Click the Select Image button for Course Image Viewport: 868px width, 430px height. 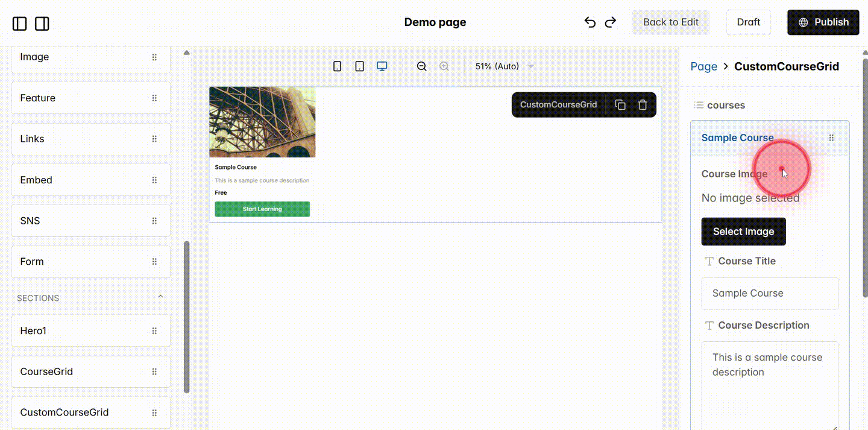743,232
